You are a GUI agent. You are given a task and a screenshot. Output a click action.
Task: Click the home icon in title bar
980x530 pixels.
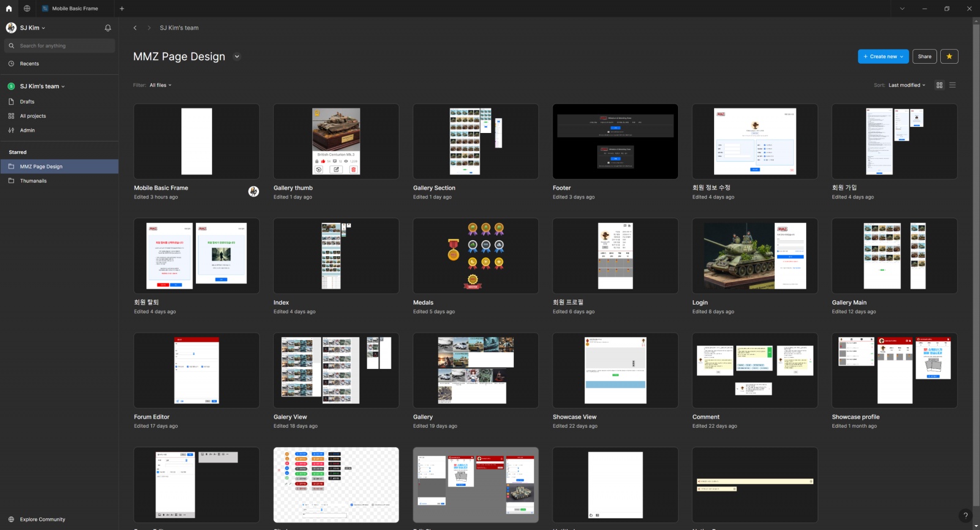[9, 9]
